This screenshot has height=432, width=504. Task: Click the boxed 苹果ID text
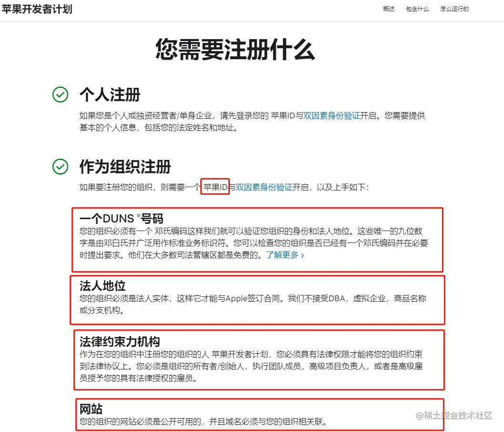[x=216, y=187]
